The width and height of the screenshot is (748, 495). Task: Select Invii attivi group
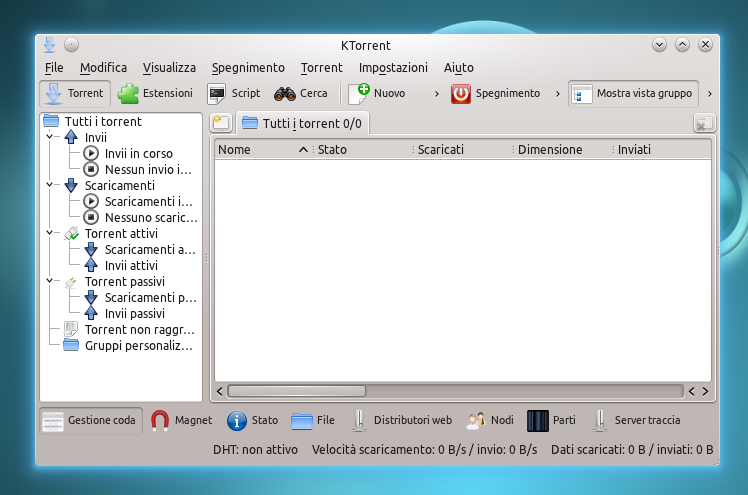pyautogui.click(x=131, y=266)
